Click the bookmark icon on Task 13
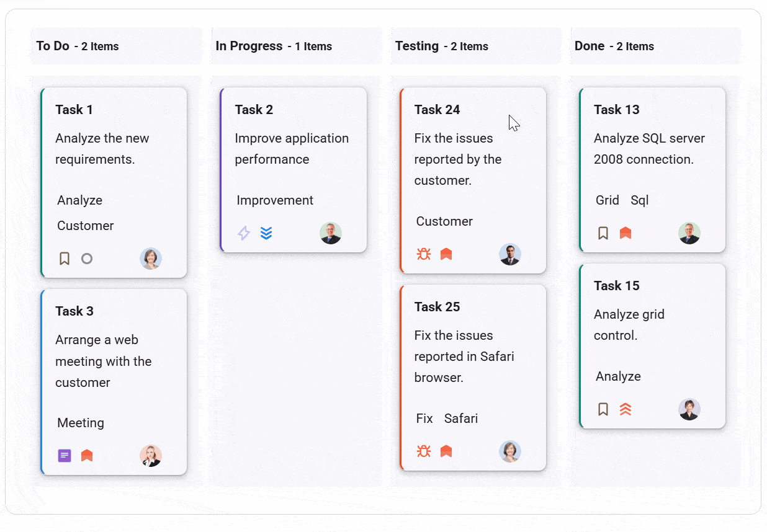 (x=603, y=233)
